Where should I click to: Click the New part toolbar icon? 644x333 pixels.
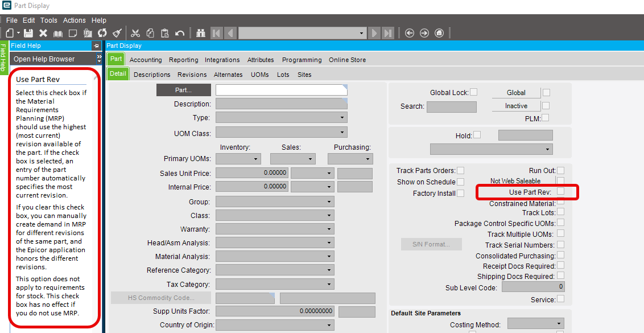[x=10, y=33]
